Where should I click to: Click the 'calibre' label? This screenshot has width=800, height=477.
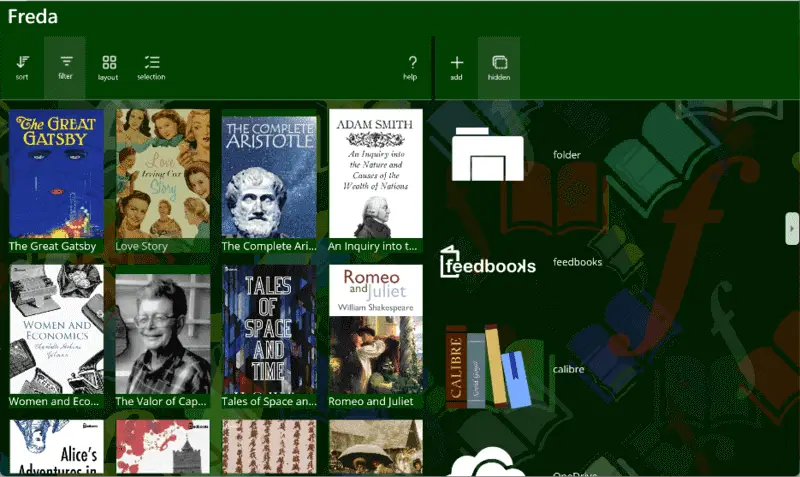coord(568,369)
